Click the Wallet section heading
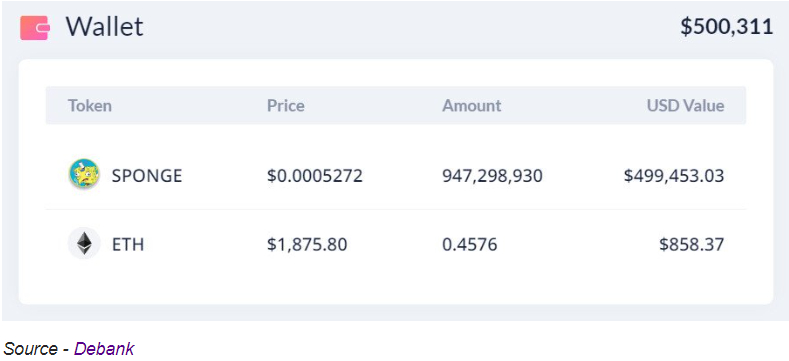789x361 pixels. click(x=105, y=27)
